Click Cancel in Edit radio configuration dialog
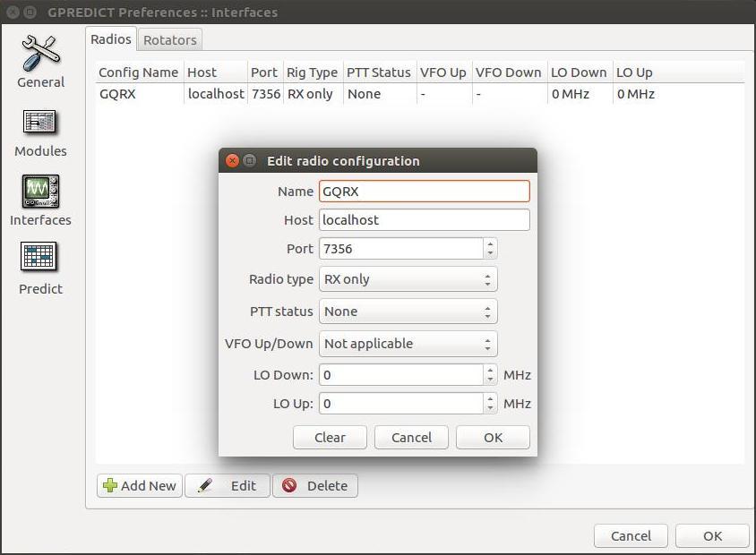The width and height of the screenshot is (756, 555). [x=411, y=437]
